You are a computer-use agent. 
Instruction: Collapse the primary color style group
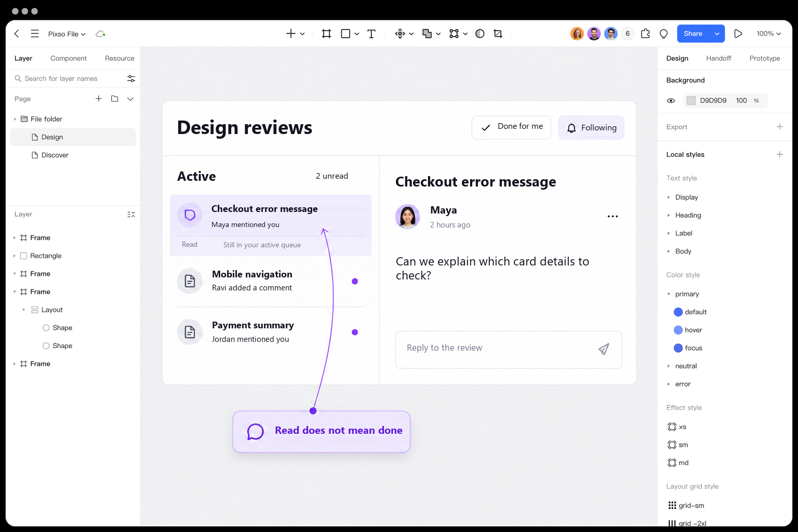tap(669, 294)
